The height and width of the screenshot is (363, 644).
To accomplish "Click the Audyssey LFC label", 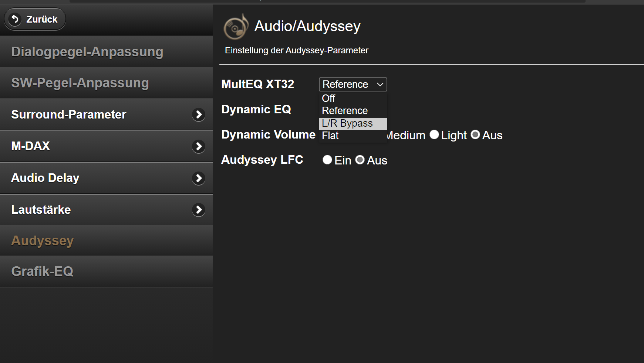I will tap(262, 160).
